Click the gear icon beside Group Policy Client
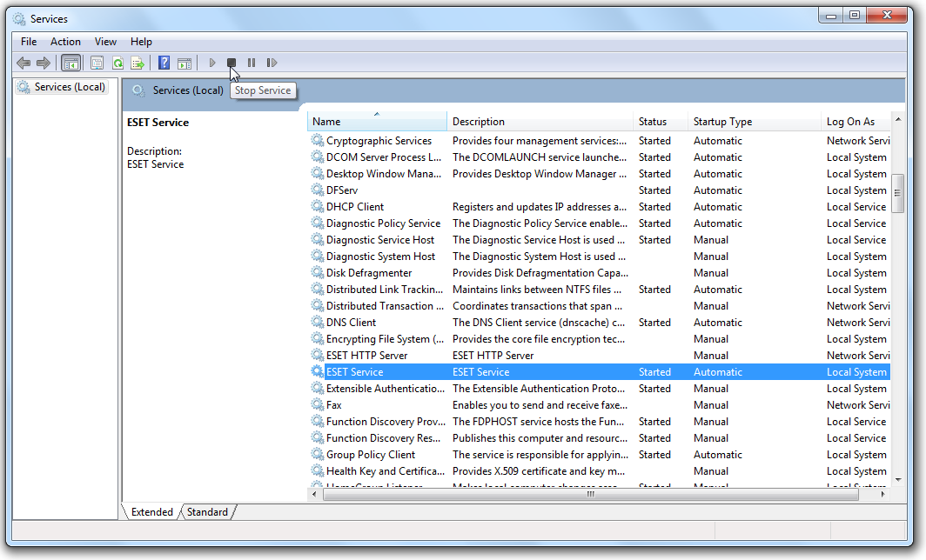 click(317, 455)
